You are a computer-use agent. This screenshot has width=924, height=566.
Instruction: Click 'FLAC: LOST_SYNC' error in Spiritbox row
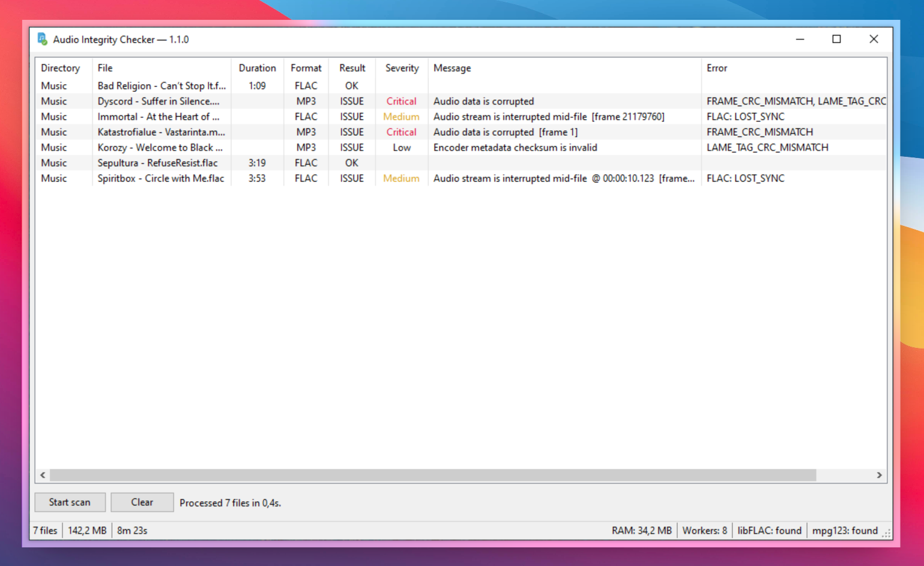745,178
